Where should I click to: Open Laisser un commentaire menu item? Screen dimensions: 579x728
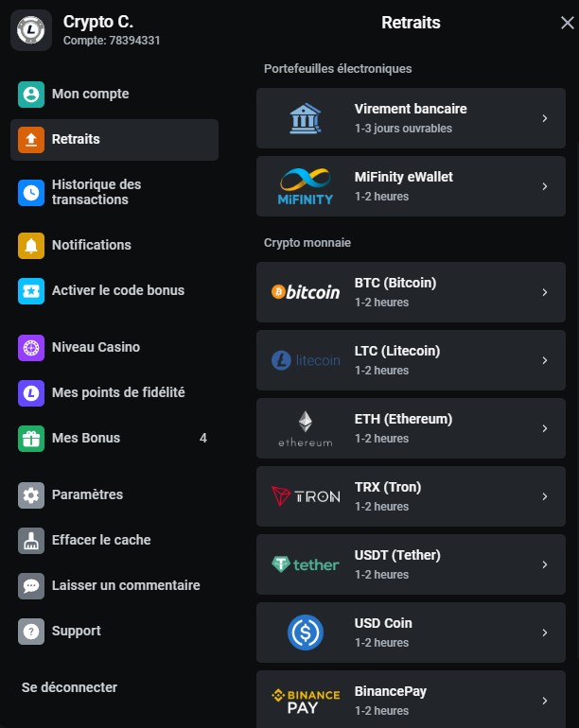pos(125,585)
